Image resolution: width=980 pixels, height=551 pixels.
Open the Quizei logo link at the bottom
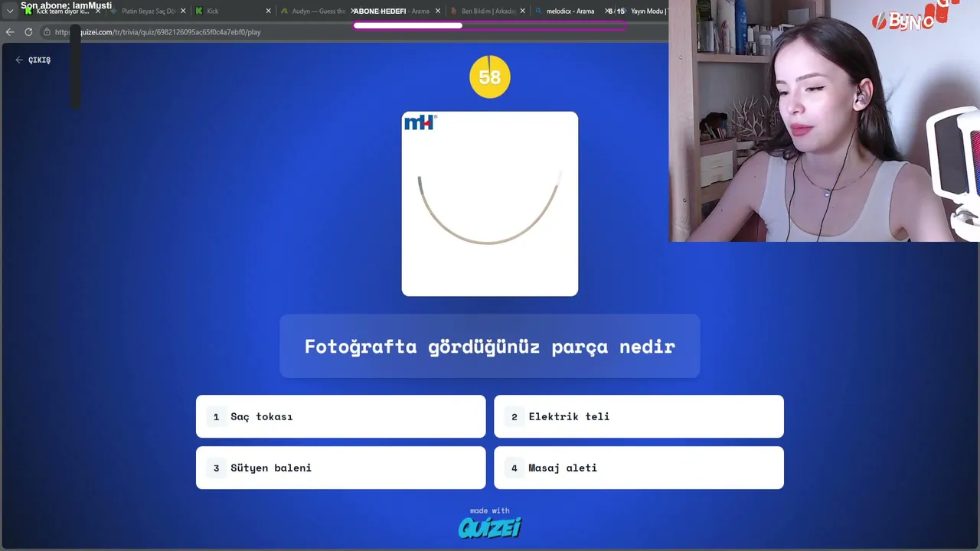[490, 527]
